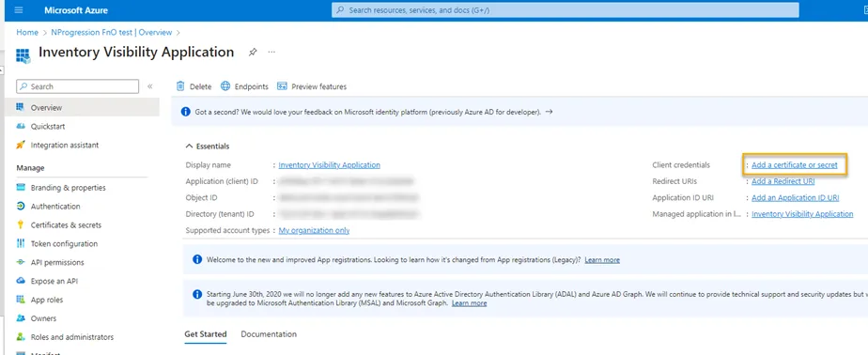Image resolution: width=868 pixels, height=355 pixels.
Task: Click the Authentication icon
Action: click(x=21, y=206)
